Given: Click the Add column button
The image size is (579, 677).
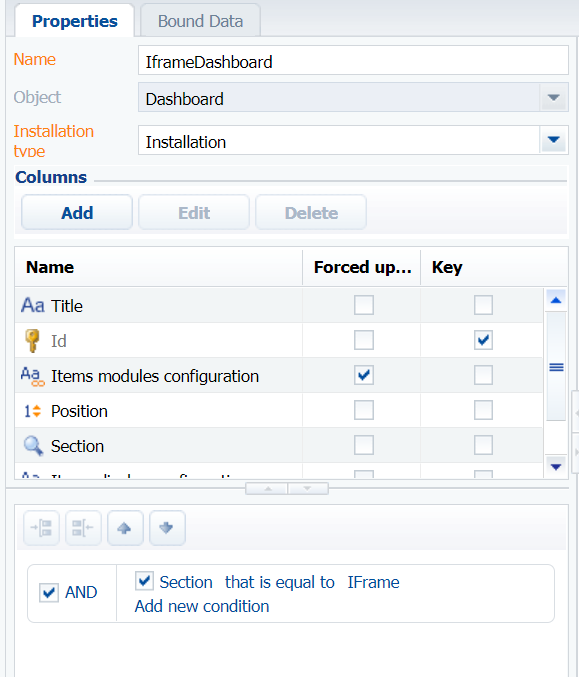Looking at the screenshot, I should (77, 212).
